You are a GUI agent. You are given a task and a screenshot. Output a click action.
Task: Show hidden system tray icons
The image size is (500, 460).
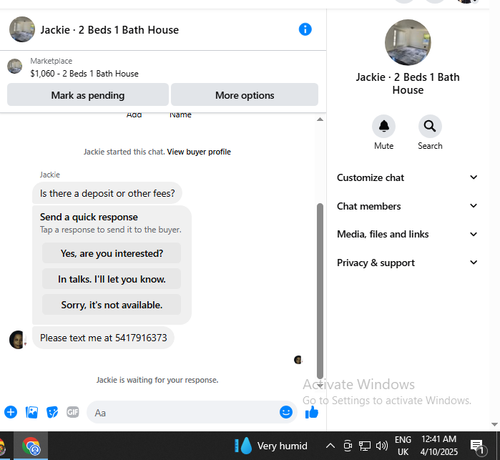point(330,446)
